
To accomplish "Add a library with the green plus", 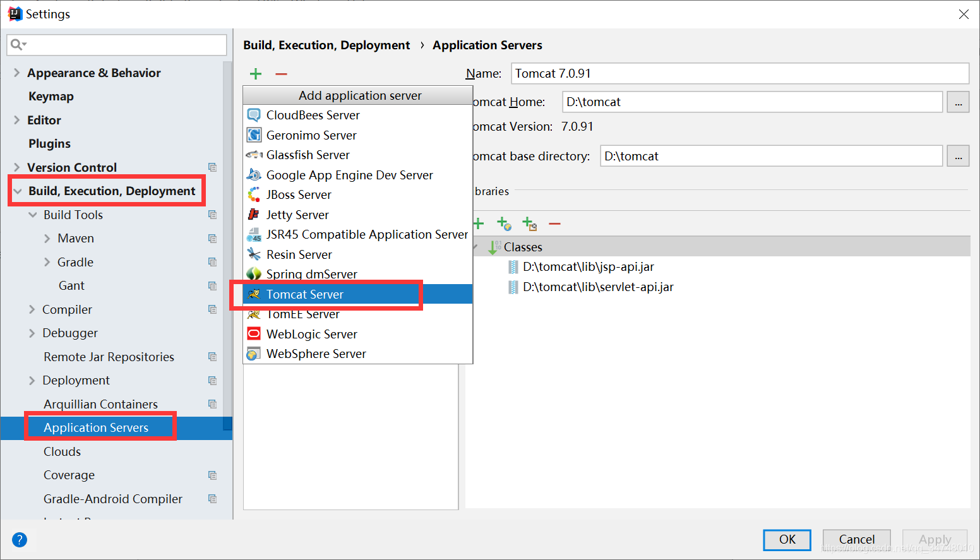I will (478, 223).
